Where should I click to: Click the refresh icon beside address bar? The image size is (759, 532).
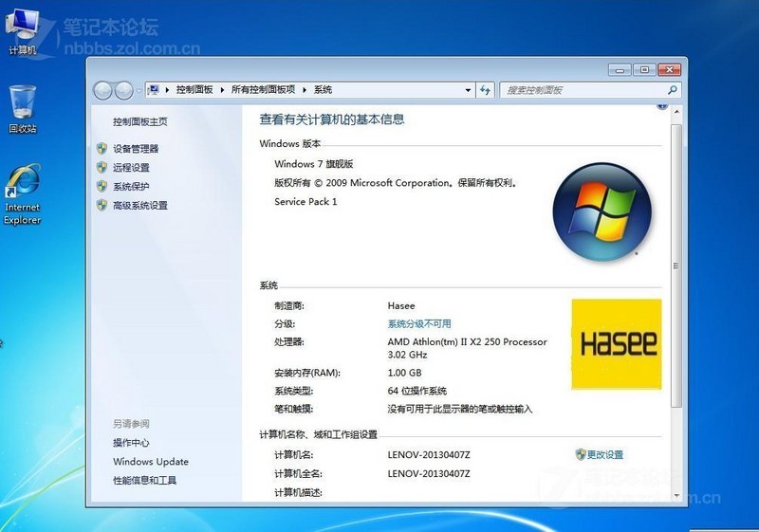click(x=485, y=90)
